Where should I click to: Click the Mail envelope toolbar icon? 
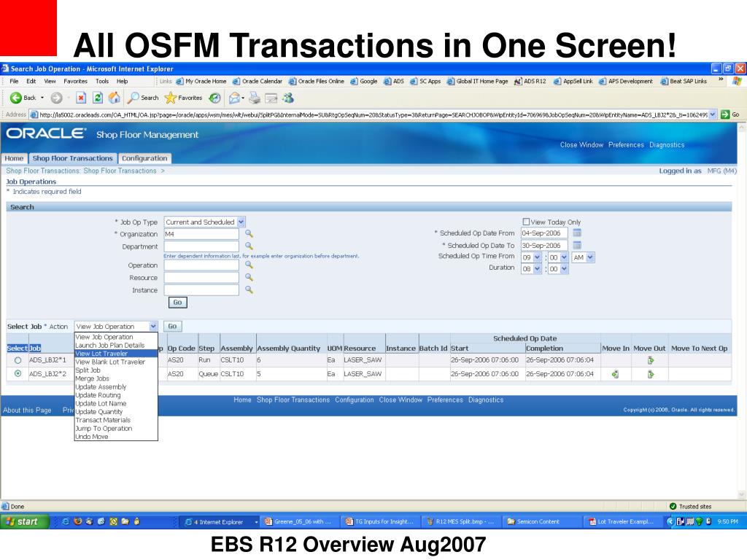[235, 98]
